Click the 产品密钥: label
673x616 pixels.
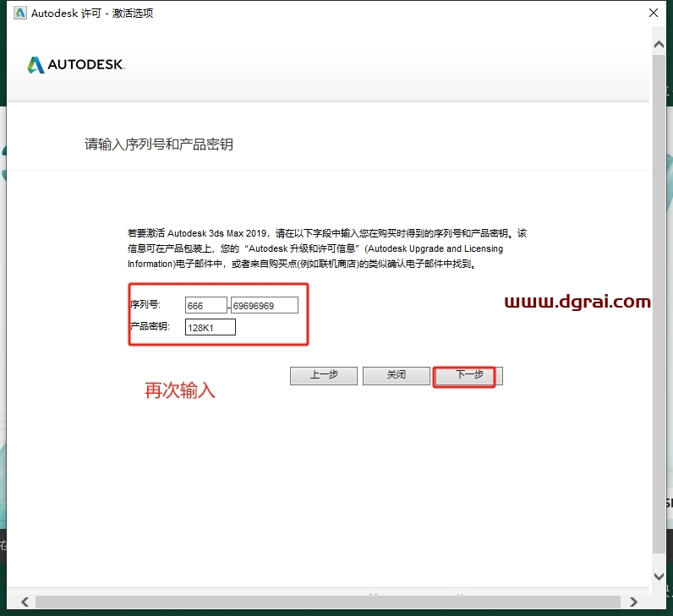pos(150,326)
